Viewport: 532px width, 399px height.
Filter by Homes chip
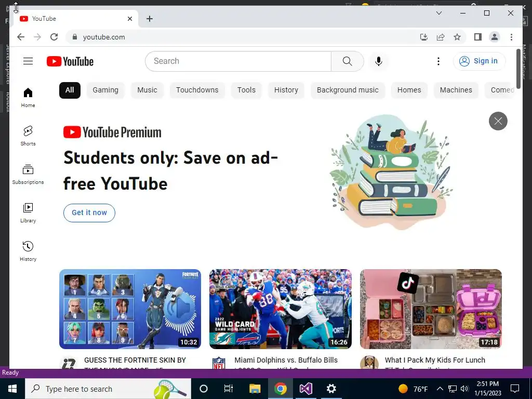pos(409,90)
